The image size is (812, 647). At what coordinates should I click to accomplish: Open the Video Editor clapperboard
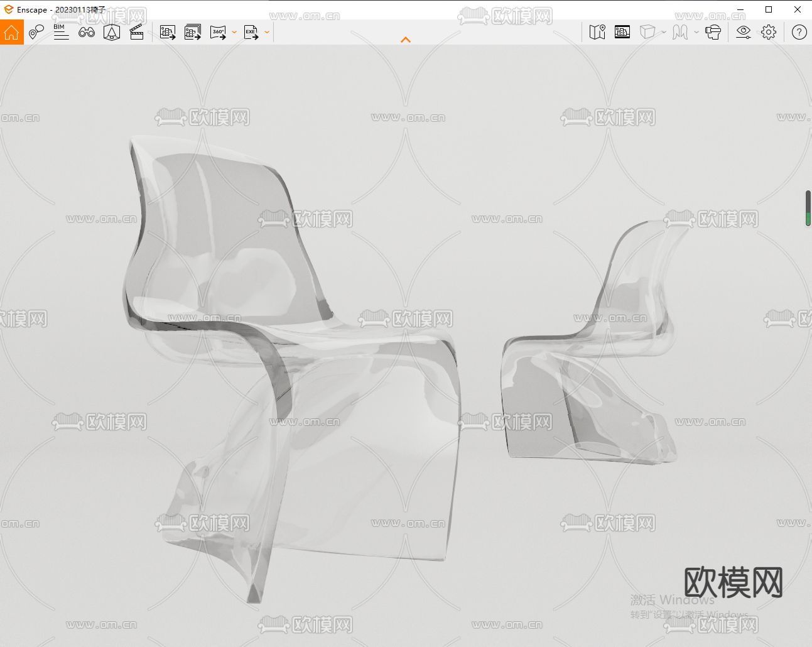point(136,32)
